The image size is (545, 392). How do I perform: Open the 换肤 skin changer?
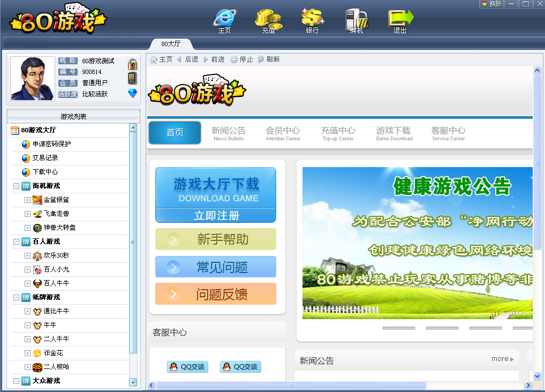491,4
